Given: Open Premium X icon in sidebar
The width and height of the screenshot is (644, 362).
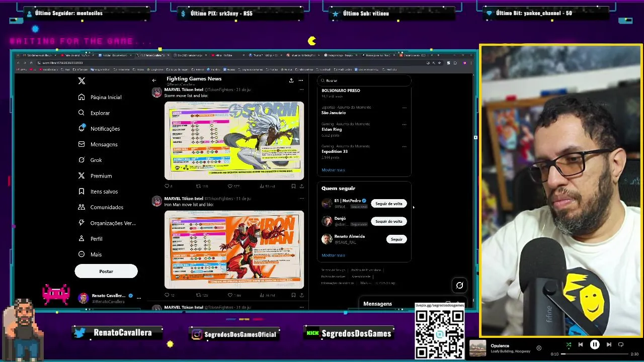Looking at the screenshot, I should point(82,175).
